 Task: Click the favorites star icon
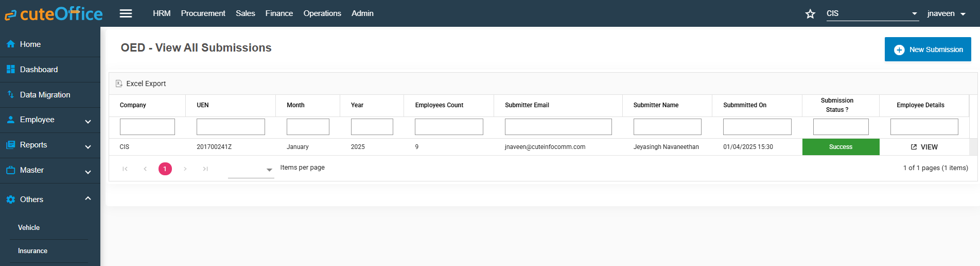(x=810, y=14)
